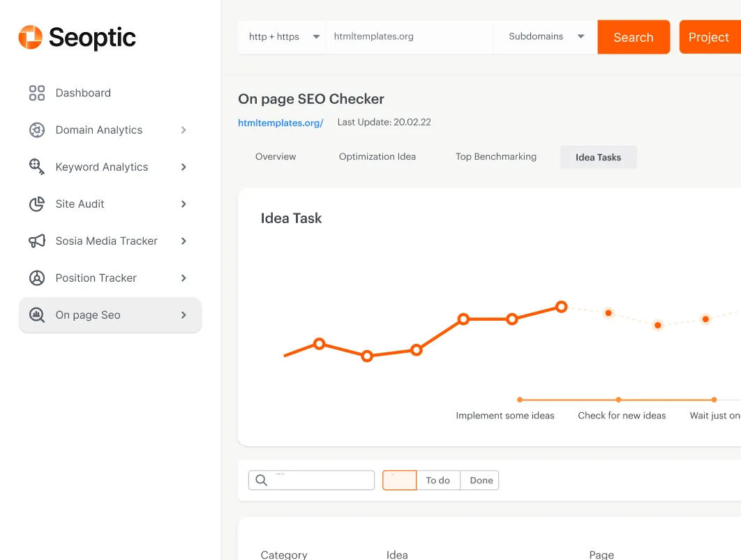Open the http + https protocol dropdown
The width and height of the screenshot is (741, 560).
[x=283, y=37]
